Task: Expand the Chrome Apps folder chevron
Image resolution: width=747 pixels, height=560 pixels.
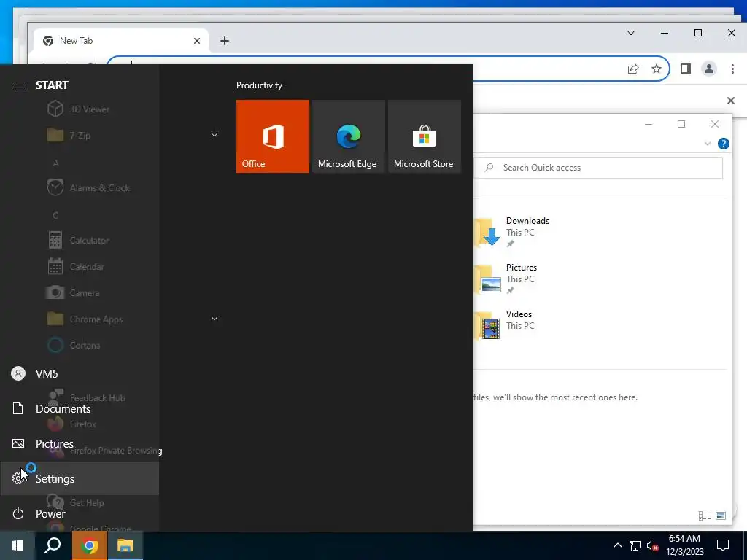Action: pos(214,319)
